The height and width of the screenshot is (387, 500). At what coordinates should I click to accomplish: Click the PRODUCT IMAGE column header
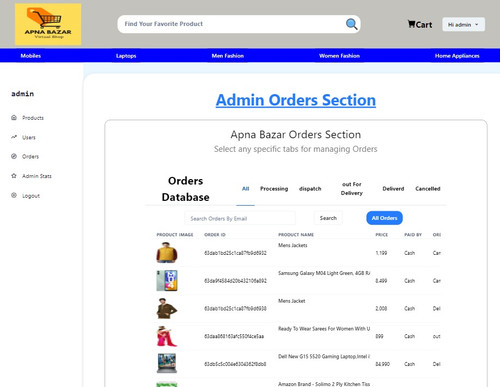pyautogui.click(x=175, y=235)
